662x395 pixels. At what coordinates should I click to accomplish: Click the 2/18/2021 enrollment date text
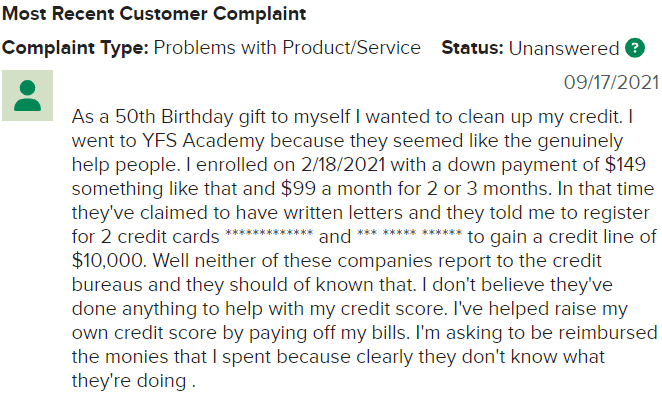pos(343,165)
